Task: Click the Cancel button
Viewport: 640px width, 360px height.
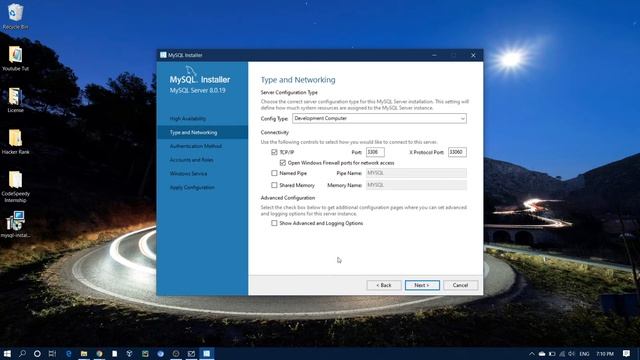Action: (460, 285)
